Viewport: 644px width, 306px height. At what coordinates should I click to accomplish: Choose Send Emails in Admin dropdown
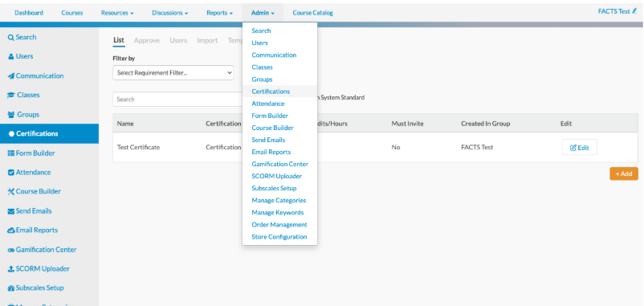(268, 140)
